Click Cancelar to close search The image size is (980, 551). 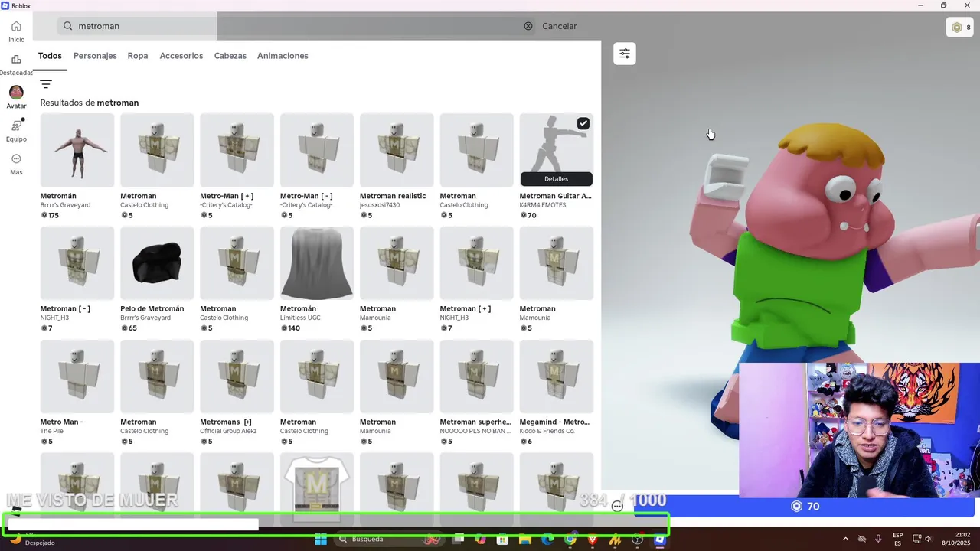point(560,26)
